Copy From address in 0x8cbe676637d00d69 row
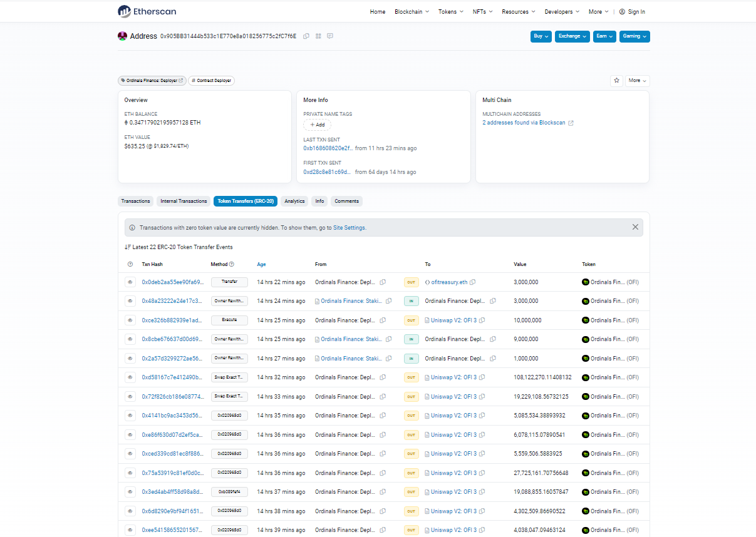Viewport: 756px width, 537px height. coord(389,339)
